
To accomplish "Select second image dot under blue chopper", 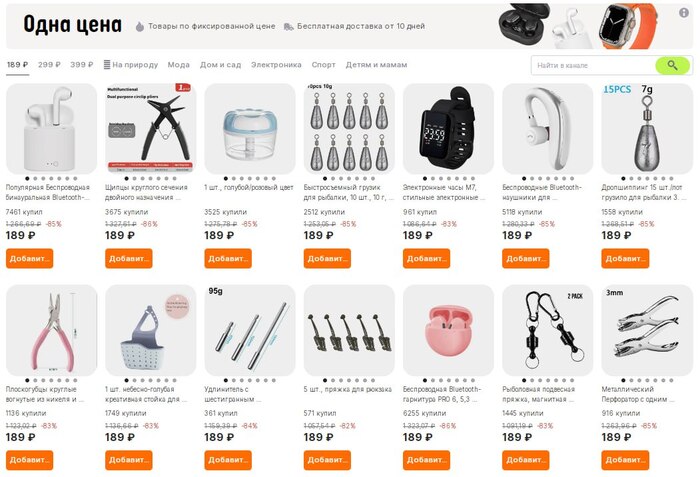I will pyautogui.click(x=234, y=179).
